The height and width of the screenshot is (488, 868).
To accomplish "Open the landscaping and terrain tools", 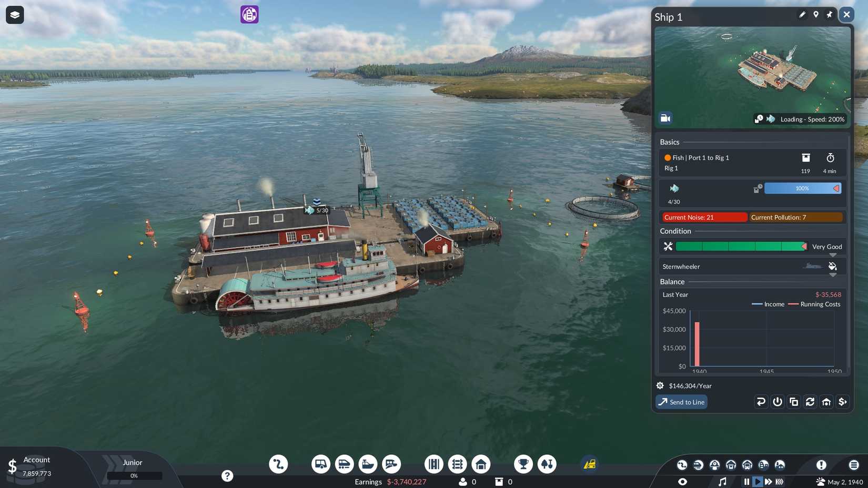I will 547,464.
